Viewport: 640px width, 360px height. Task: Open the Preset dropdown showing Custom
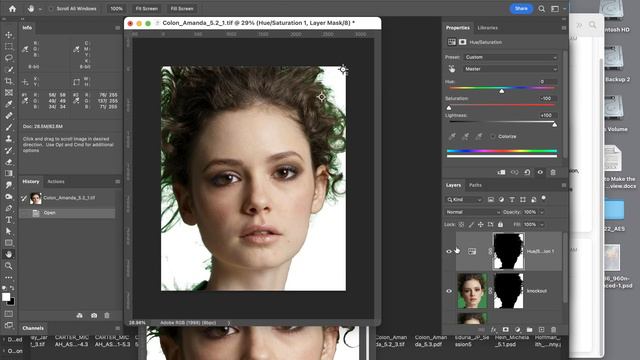[511, 57]
